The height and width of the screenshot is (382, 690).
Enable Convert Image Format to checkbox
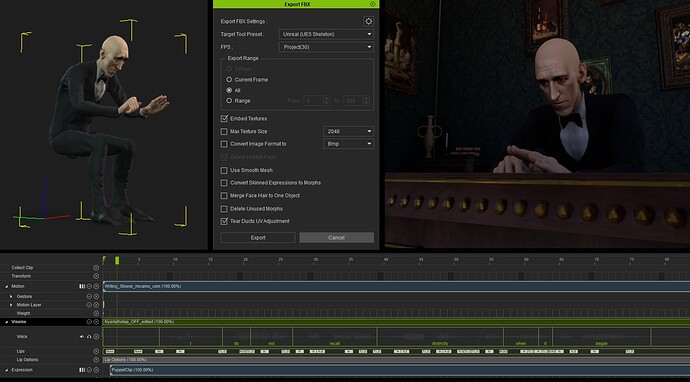(224, 144)
